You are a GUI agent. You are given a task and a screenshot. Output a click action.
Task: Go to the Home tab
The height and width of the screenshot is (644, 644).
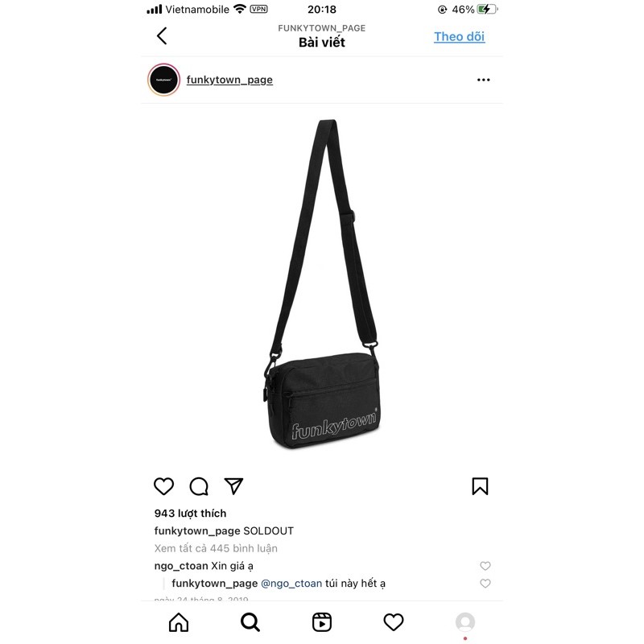(x=179, y=622)
